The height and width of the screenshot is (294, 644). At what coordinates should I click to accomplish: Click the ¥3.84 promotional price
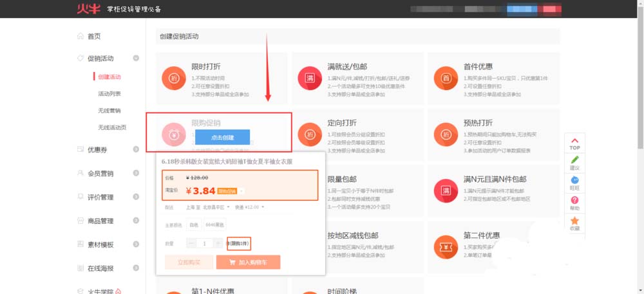click(x=200, y=190)
